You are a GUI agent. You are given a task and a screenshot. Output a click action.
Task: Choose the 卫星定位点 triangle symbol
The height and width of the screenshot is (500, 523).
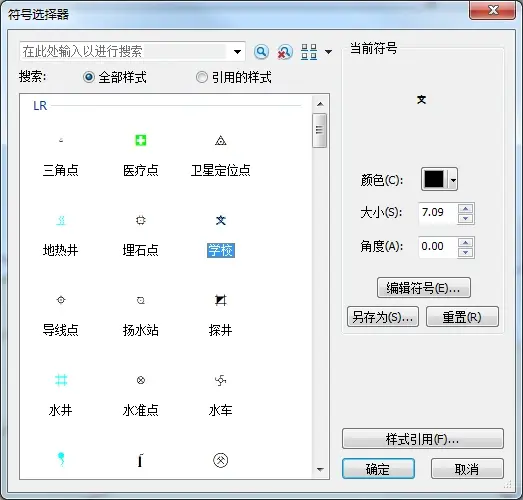[220, 141]
